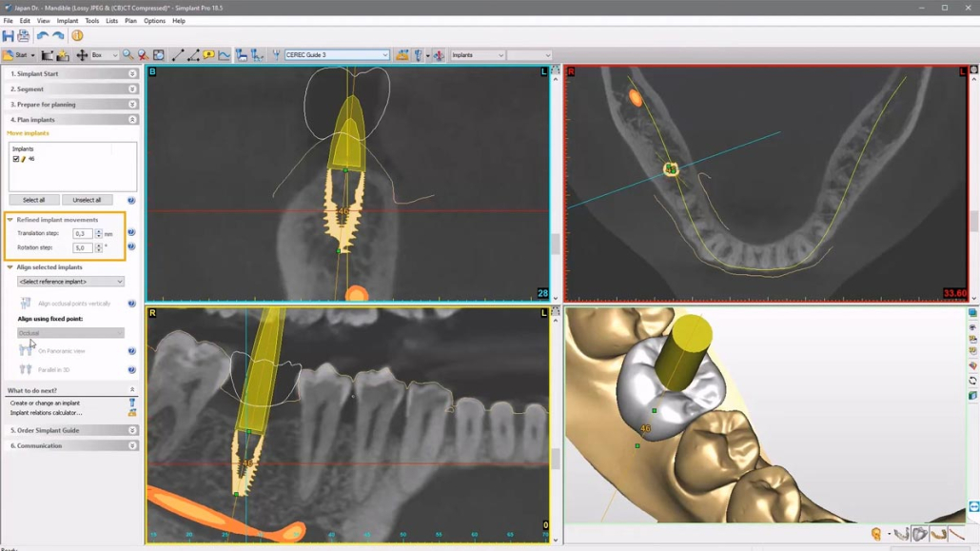Open the Select reference implant dropdown
This screenshot has height=551, width=980.
point(70,282)
